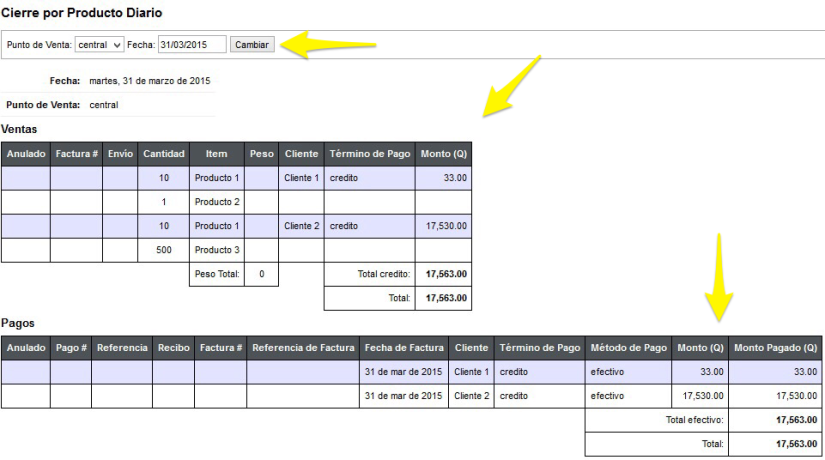Click the Ventas section heading

point(19,129)
